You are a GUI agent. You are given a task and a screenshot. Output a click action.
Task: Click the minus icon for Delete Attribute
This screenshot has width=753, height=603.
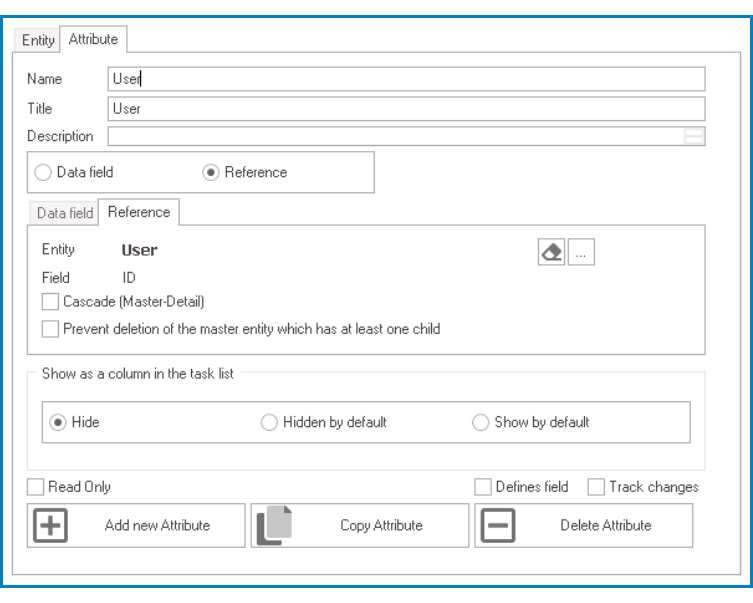coord(498,525)
